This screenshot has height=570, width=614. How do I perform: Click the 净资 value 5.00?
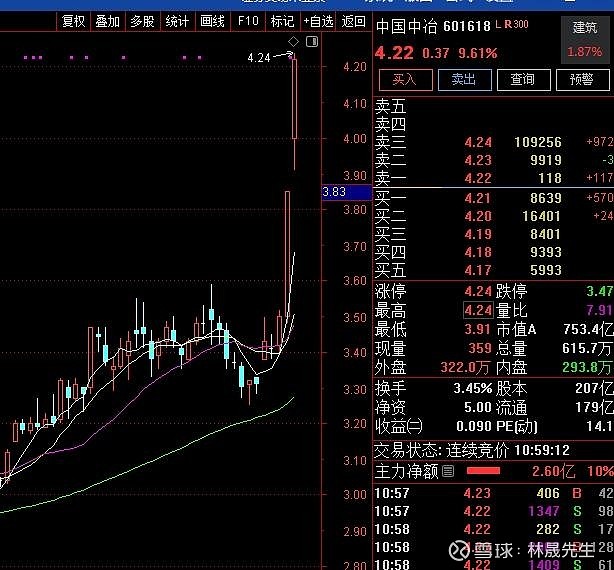477,408
